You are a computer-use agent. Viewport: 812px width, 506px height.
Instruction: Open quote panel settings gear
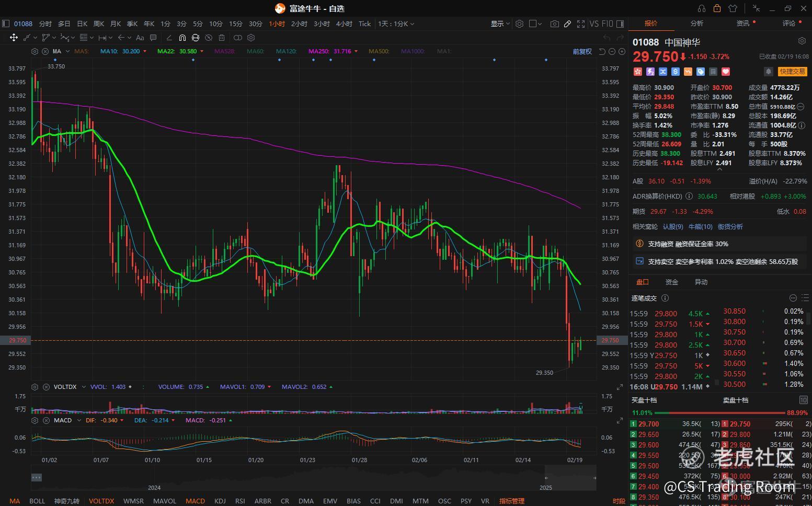coord(802,41)
